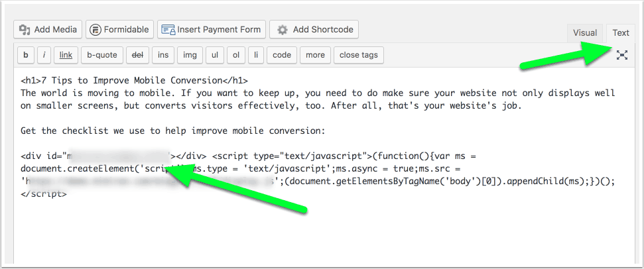Click Insert Payment Form button

(x=212, y=30)
